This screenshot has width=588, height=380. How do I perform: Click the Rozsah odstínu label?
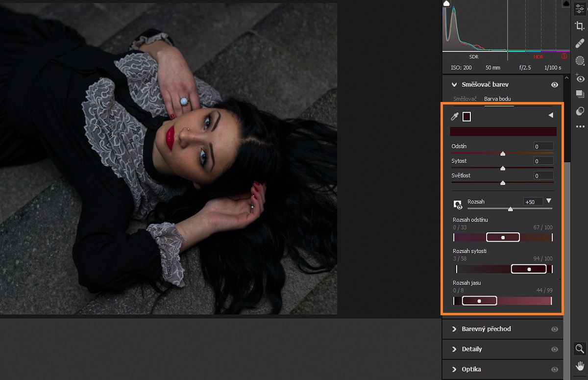(x=470, y=220)
